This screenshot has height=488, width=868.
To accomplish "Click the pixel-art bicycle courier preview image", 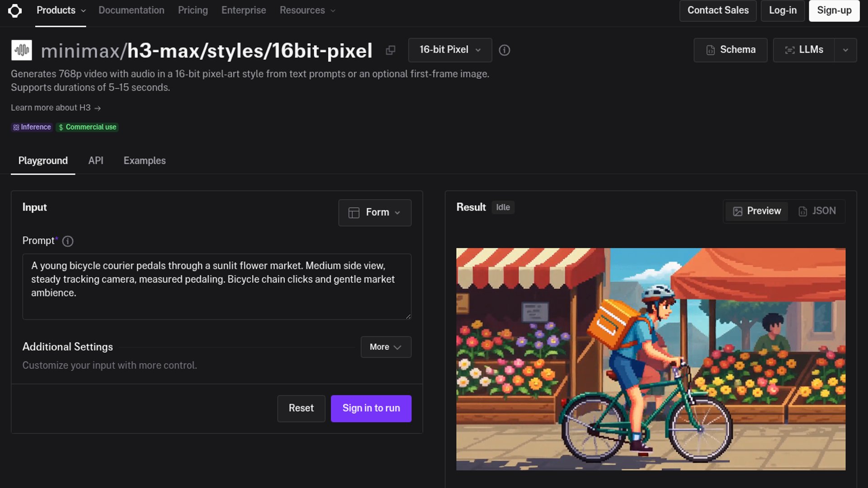I will click(651, 359).
